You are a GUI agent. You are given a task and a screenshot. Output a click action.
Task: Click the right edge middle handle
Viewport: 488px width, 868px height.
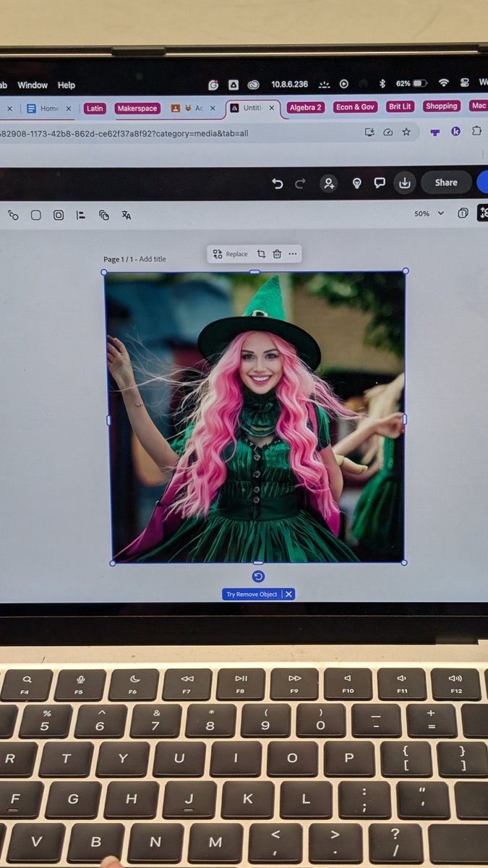point(404,420)
